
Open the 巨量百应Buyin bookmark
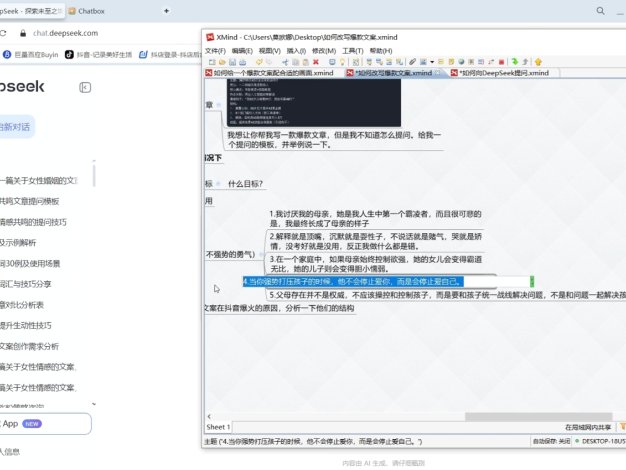coord(31,54)
